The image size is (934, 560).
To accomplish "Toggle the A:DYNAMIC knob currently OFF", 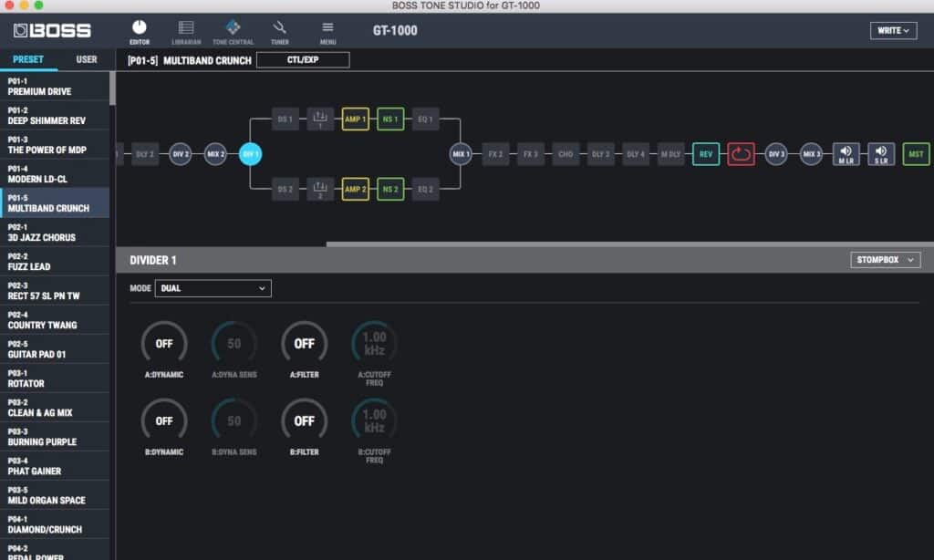I will point(164,344).
